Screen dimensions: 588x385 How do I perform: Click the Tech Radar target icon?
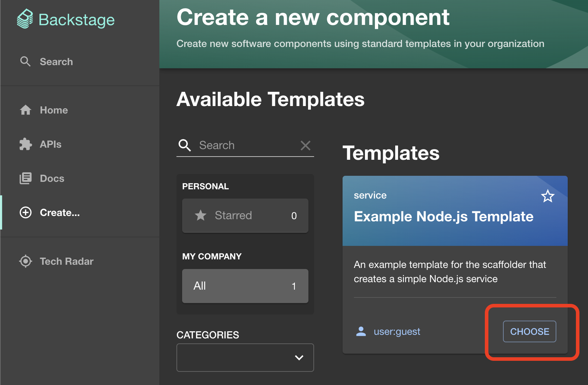click(25, 261)
